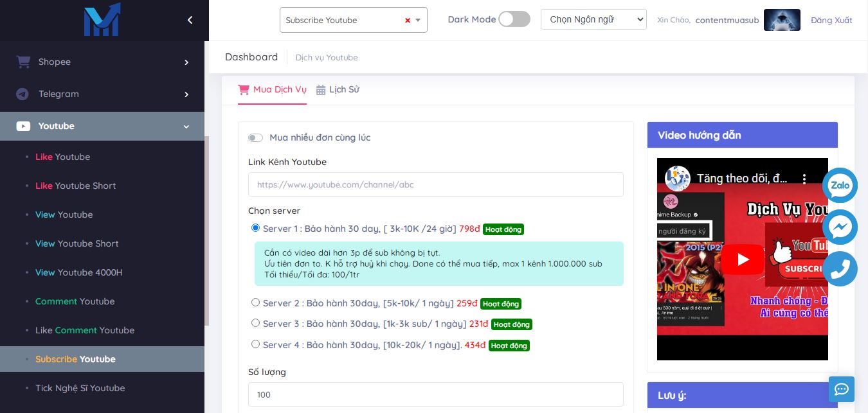Click the cart icon beside Mua Dịch Vụ
The image size is (868, 413).
coord(244,89)
